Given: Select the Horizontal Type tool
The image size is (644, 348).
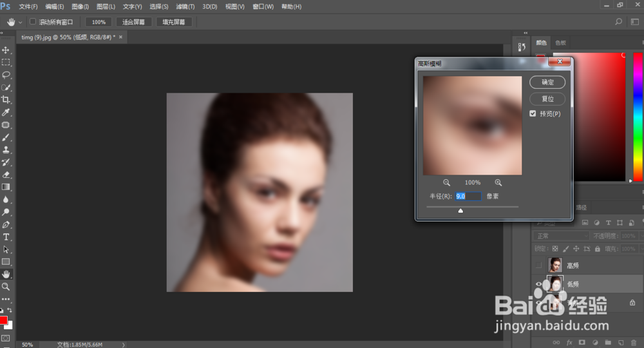Looking at the screenshot, I should [6, 237].
